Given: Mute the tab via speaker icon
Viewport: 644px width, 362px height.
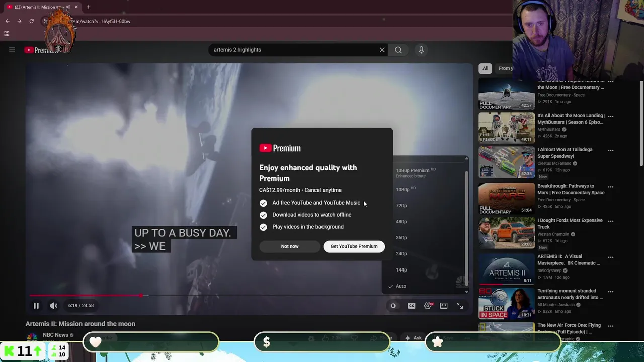Looking at the screenshot, I should click(68, 7).
